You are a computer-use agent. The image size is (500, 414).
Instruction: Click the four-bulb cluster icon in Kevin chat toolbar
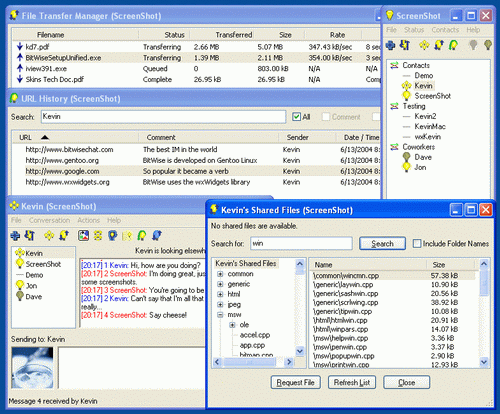(49, 236)
